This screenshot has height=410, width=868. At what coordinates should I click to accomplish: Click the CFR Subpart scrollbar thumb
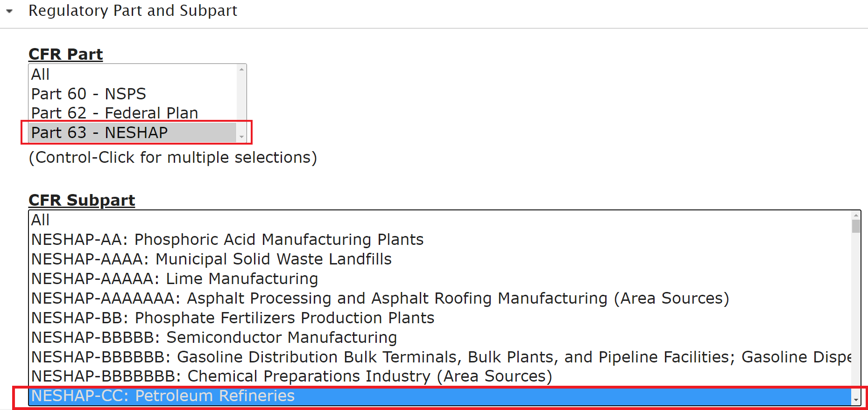tap(856, 226)
